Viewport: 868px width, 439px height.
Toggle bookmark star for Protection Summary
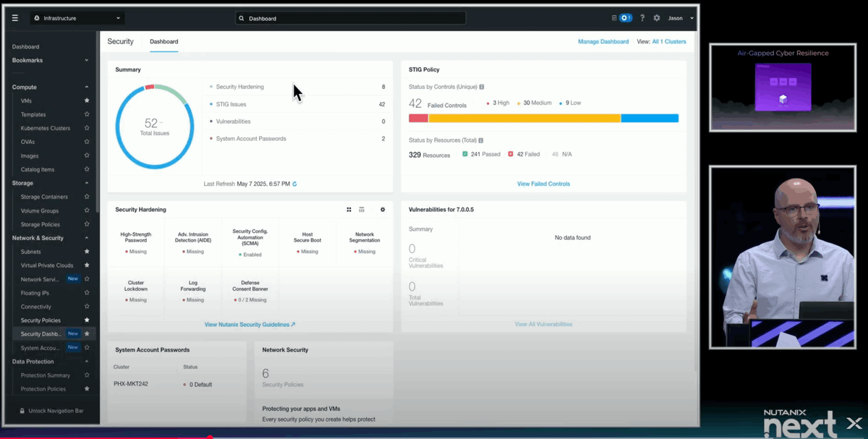pyautogui.click(x=87, y=375)
